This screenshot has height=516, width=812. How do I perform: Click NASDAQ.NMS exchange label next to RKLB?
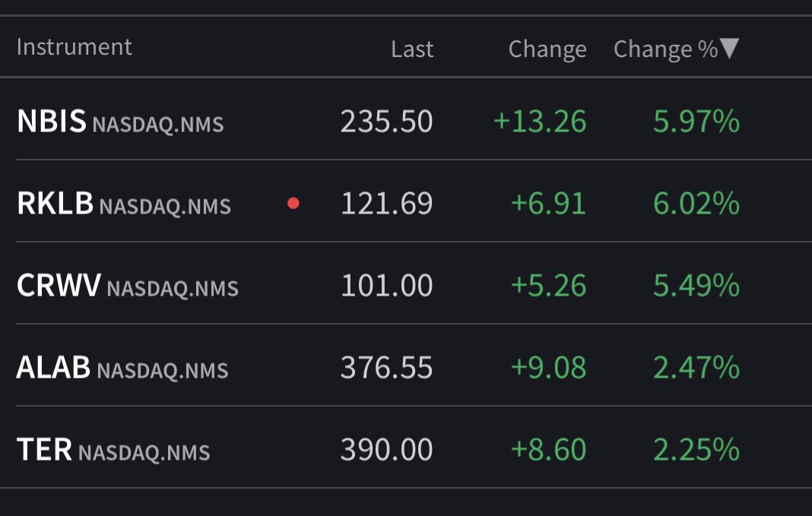[x=165, y=207]
